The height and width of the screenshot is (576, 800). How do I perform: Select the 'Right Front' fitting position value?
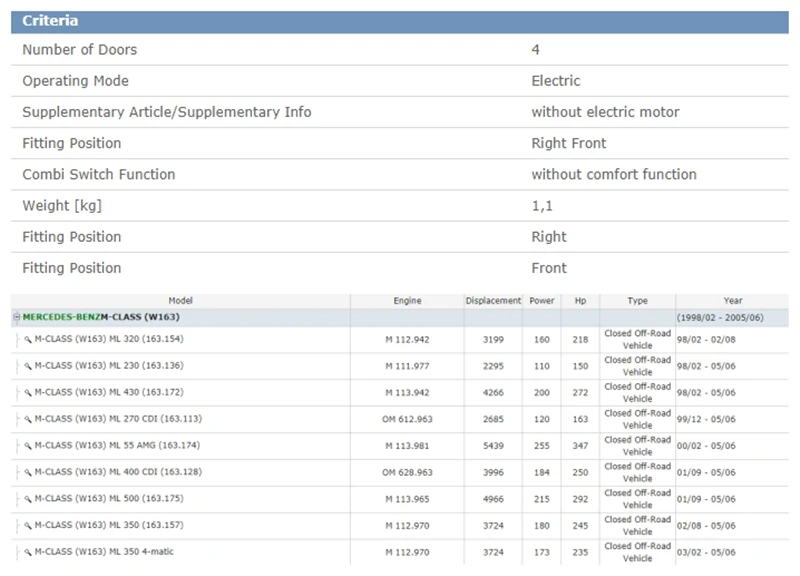click(x=569, y=143)
